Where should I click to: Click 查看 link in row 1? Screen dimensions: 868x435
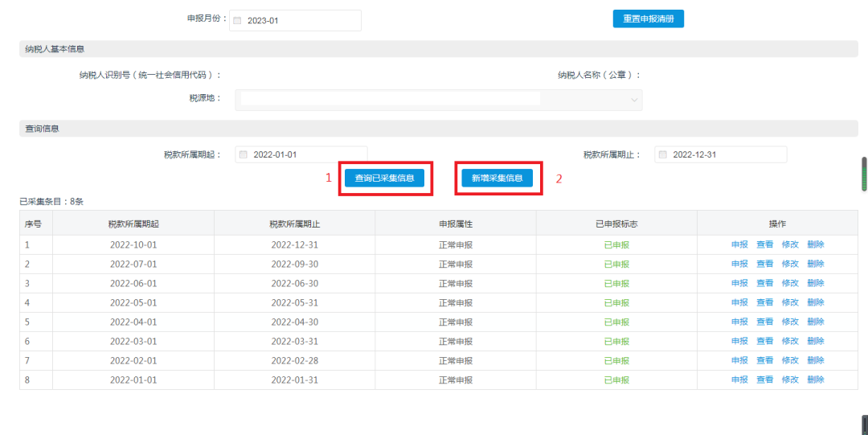pyautogui.click(x=764, y=244)
